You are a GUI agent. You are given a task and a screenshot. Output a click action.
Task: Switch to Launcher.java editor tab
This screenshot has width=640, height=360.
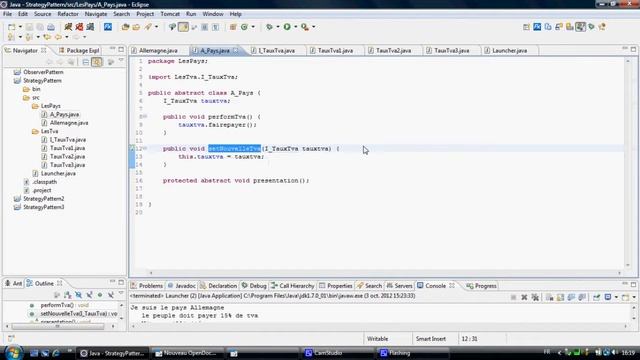[509, 51]
